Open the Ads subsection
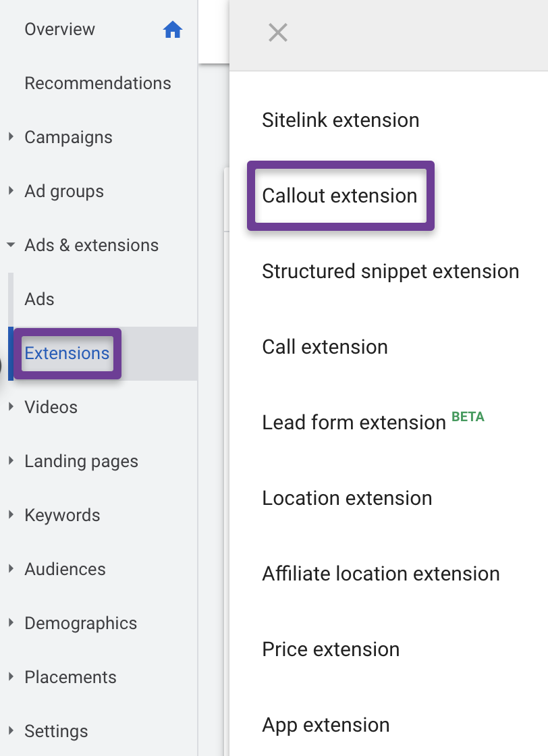This screenshot has height=756, width=548. coord(40,299)
